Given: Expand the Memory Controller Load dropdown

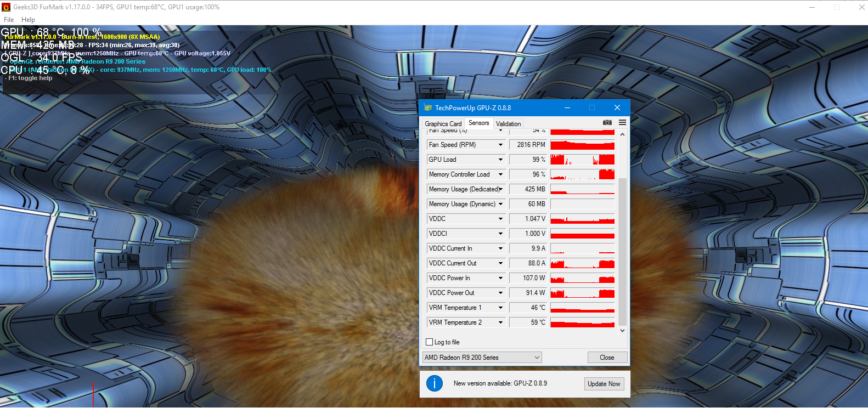Looking at the screenshot, I should click(500, 174).
